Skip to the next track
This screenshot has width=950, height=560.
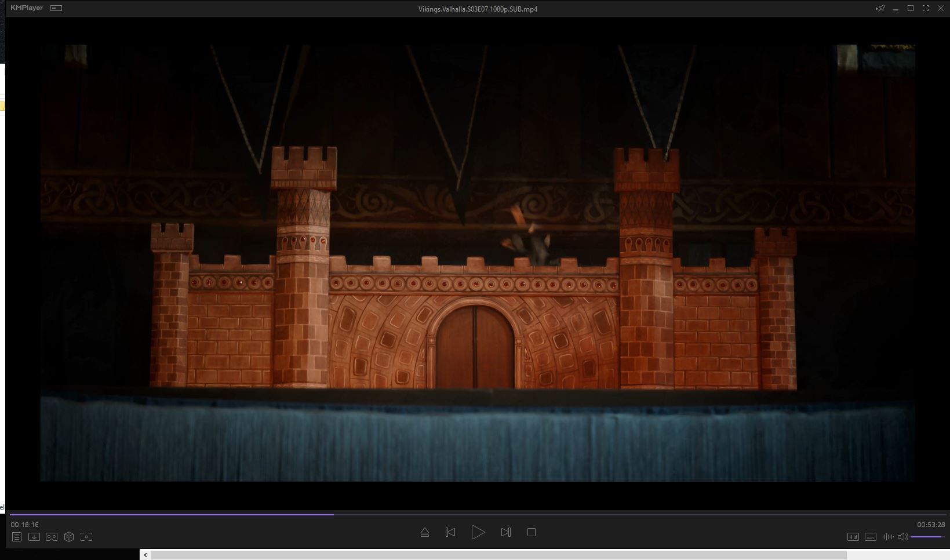point(505,532)
